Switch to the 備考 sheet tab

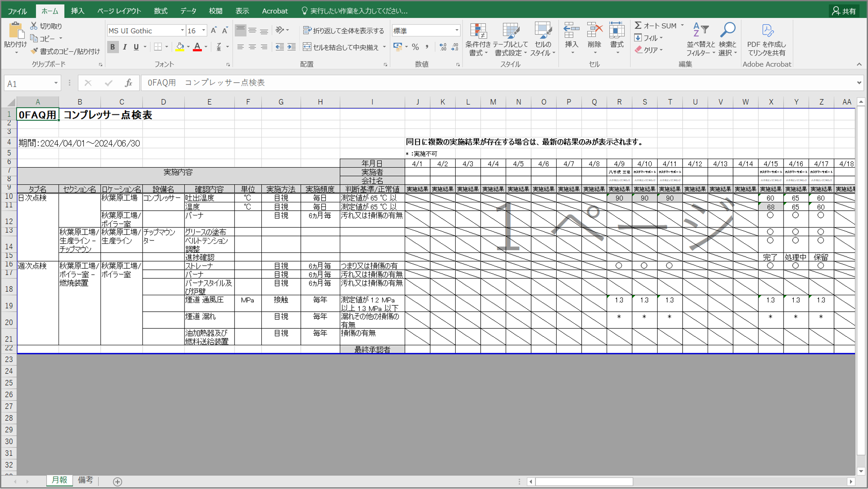pyautogui.click(x=85, y=480)
